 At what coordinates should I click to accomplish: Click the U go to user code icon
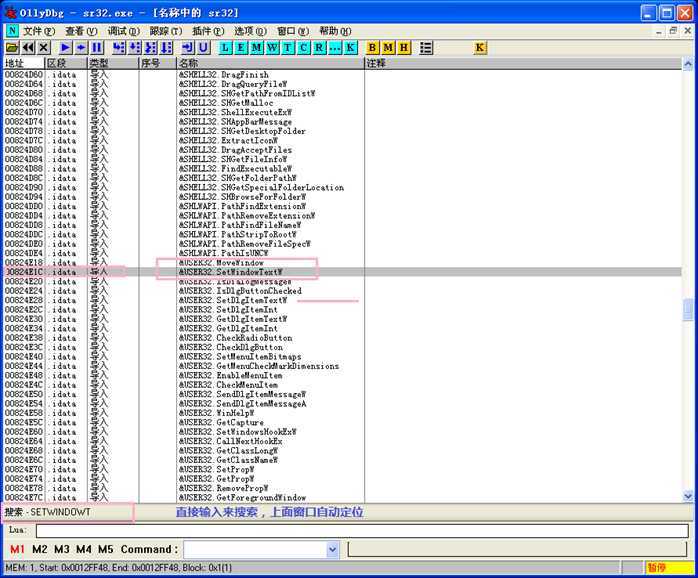tap(203, 47)
